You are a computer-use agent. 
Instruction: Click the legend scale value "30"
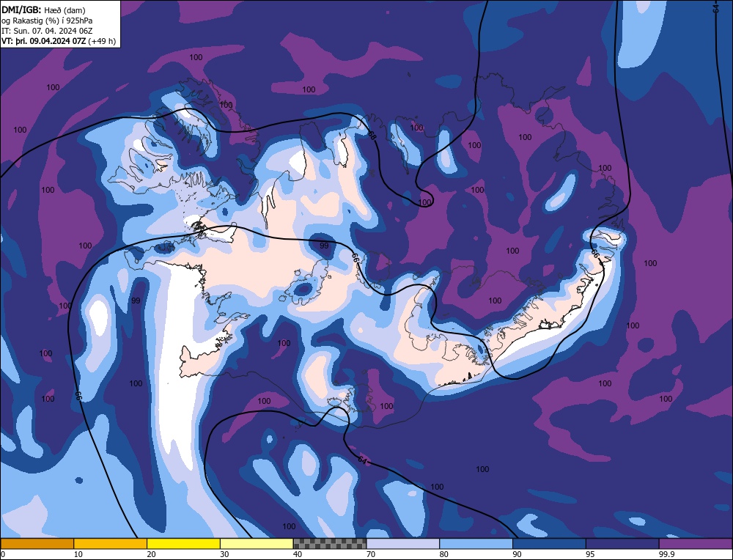point(224,554)
